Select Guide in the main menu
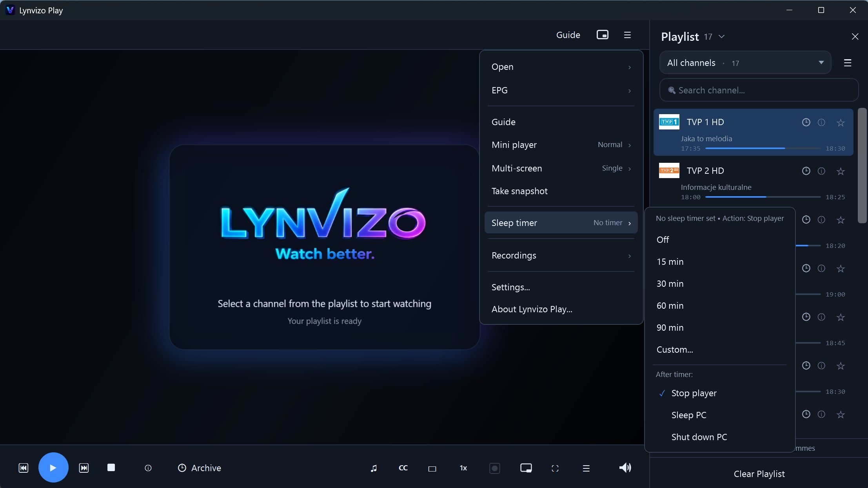868x488 pixels. click(x=561, y=122)
